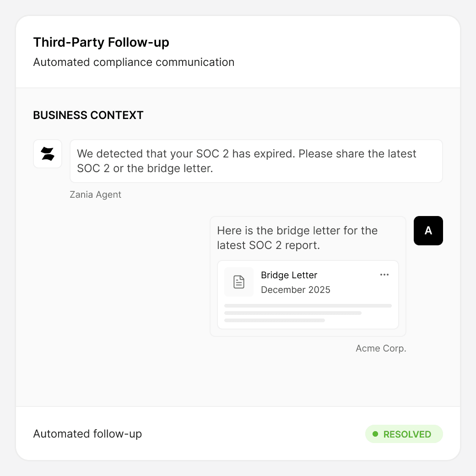Click the Third-Party Follow-up title
This screenshot has height=476, width=476.
[101, 42]
